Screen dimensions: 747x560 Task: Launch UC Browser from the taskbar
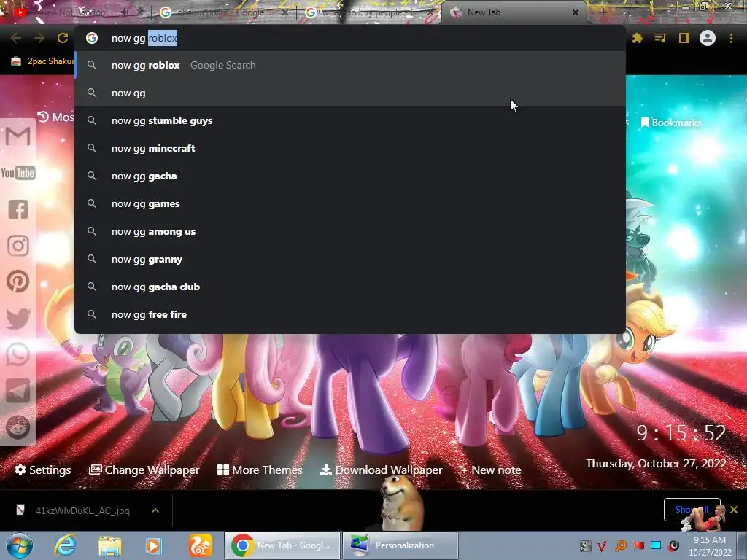pos(201,545)
